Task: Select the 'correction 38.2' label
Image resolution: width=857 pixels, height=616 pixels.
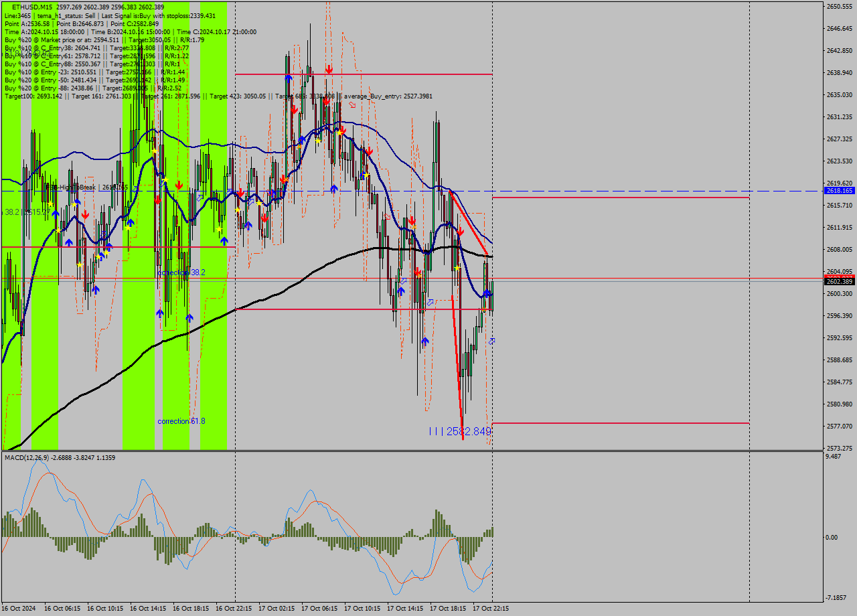Action: [x=181, y=273]
